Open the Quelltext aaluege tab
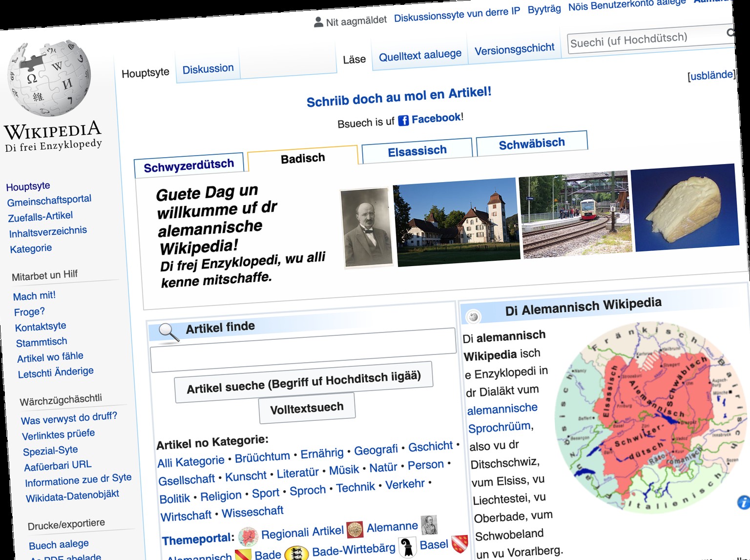This screenshot has width=750, height=560. 420,55
